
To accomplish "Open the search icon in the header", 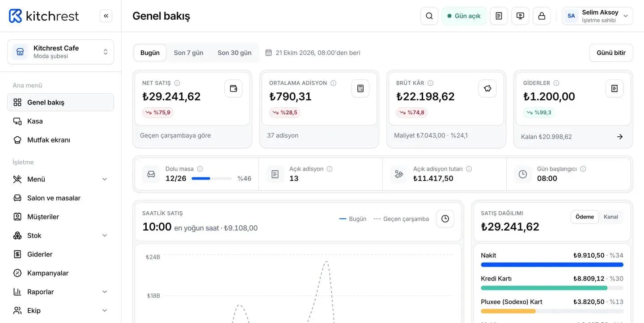I will pyautogui.click(x=429, y=16).
